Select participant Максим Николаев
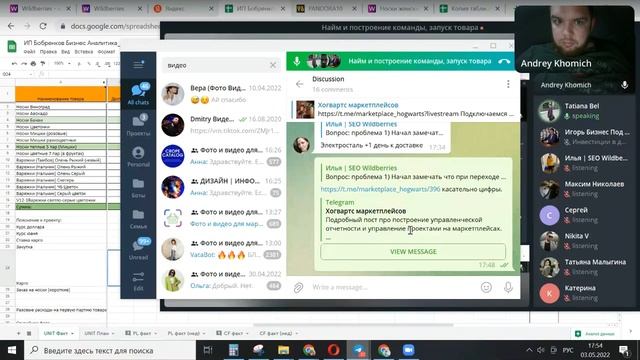 tap(584, 189)
